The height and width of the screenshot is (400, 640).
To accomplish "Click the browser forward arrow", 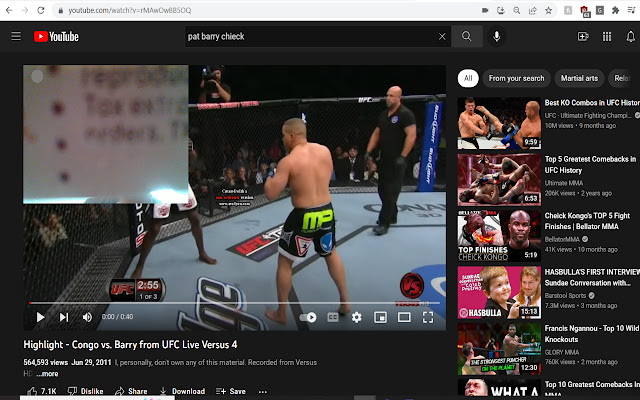I will click(x=25, y=10).
